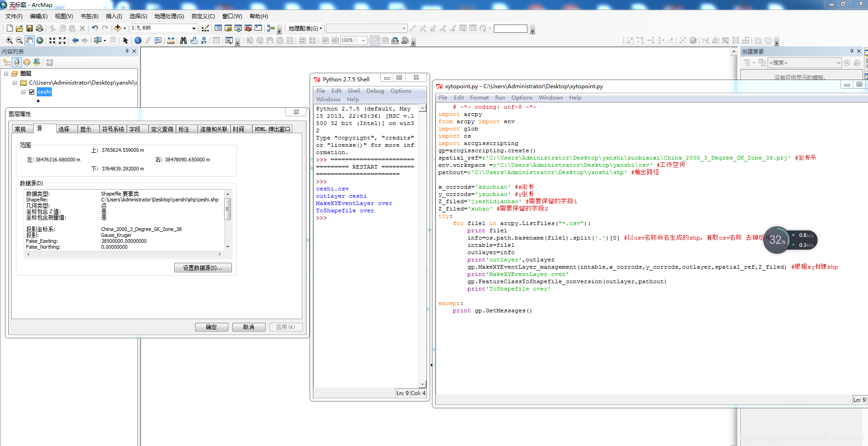Undo the last action in ArcMap
Screen dimensions: 868x446
pyautogui.click(x=95, y=28)
